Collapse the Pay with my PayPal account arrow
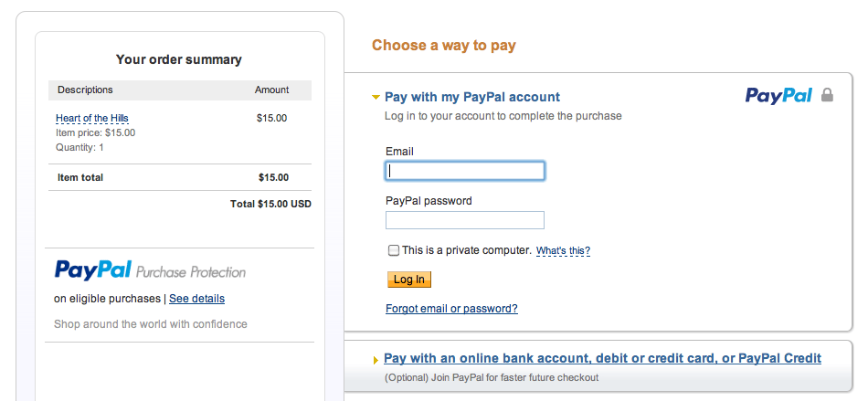 point(376,98)
